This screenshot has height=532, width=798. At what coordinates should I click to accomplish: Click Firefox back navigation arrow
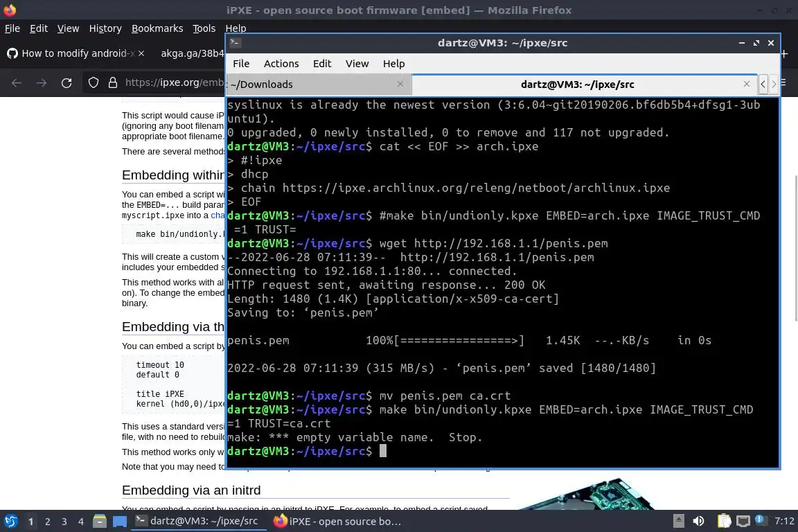tap(17, 83)
